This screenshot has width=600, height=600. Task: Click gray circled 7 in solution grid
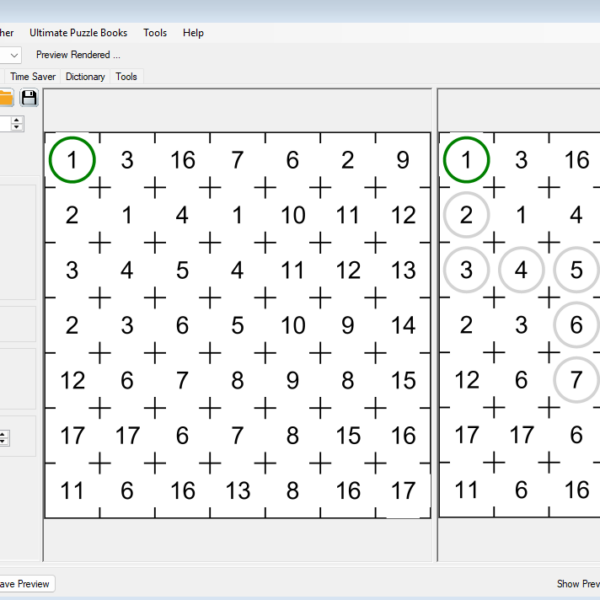[x=576, y=380]
